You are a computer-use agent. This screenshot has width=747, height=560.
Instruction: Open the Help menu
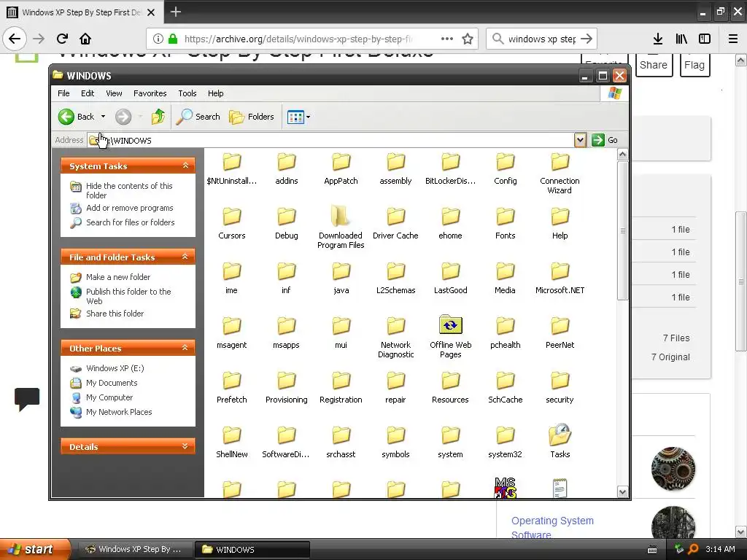pos(215,93)
